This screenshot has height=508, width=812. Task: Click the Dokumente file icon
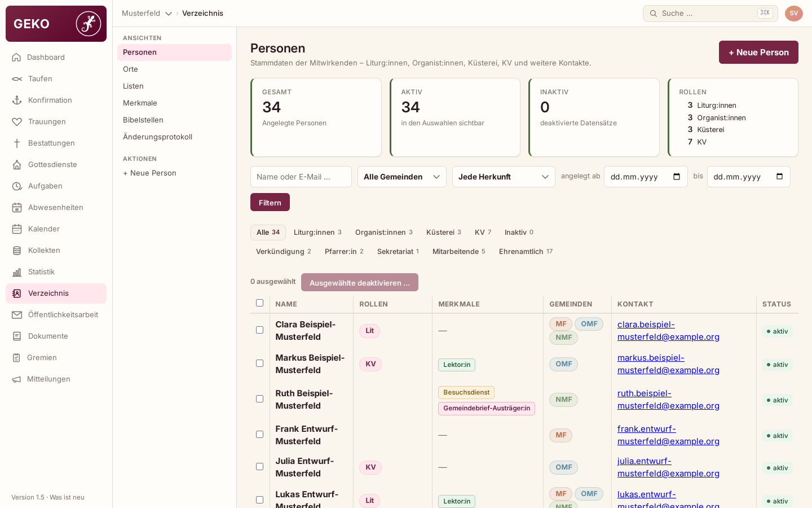[17, 336]
